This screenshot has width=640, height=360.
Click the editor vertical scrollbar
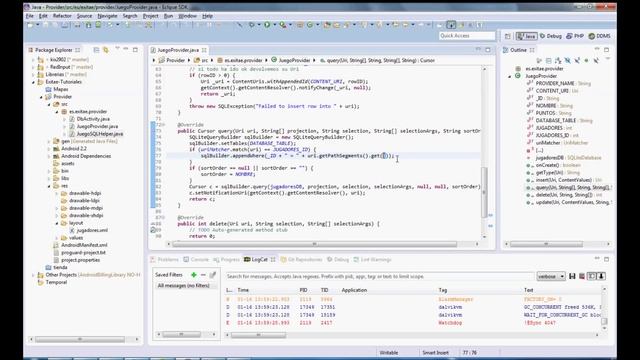click(484, 192)
